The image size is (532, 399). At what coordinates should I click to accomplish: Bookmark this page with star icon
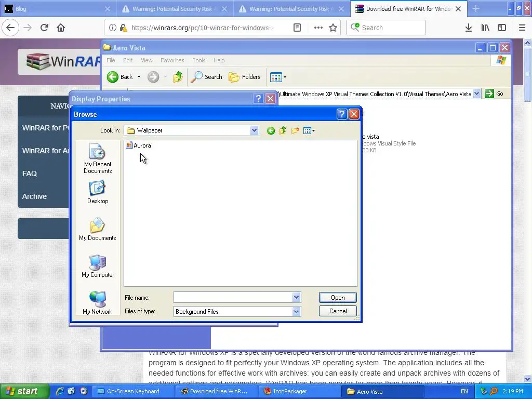(333, 28)
